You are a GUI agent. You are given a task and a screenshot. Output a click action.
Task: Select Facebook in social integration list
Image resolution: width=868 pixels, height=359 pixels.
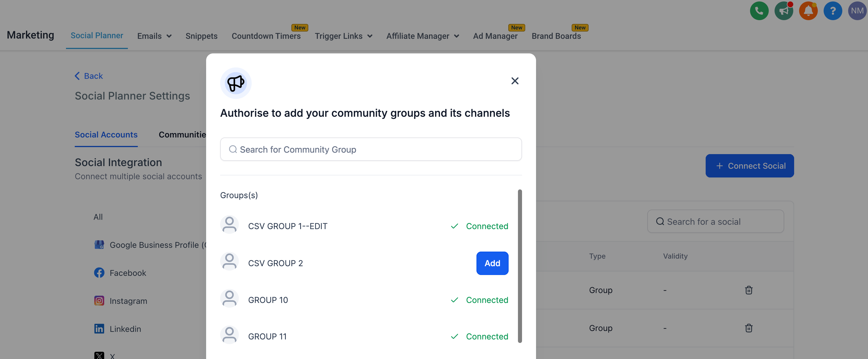point(127,273)
